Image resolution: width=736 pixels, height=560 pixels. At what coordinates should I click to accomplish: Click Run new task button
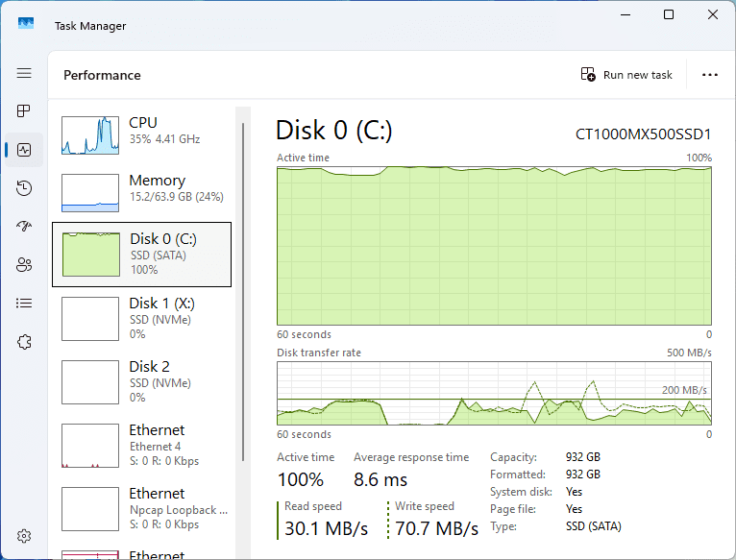pyautogui.click(x=627, y=75)
